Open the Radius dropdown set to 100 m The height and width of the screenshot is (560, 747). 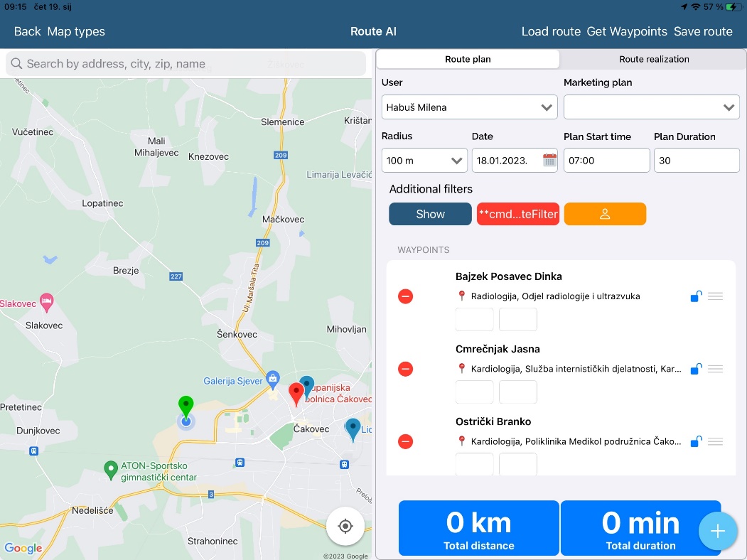[424, 161]
